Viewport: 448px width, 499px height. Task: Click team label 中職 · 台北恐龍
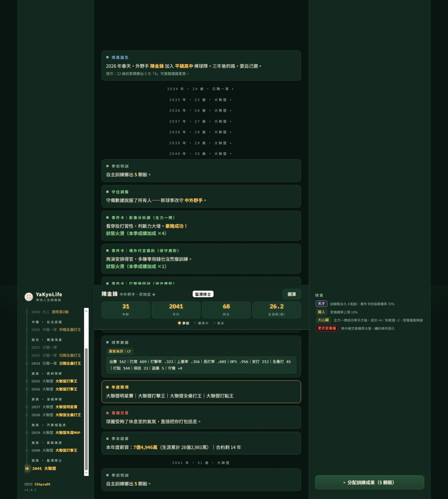[x=47, y=322]
